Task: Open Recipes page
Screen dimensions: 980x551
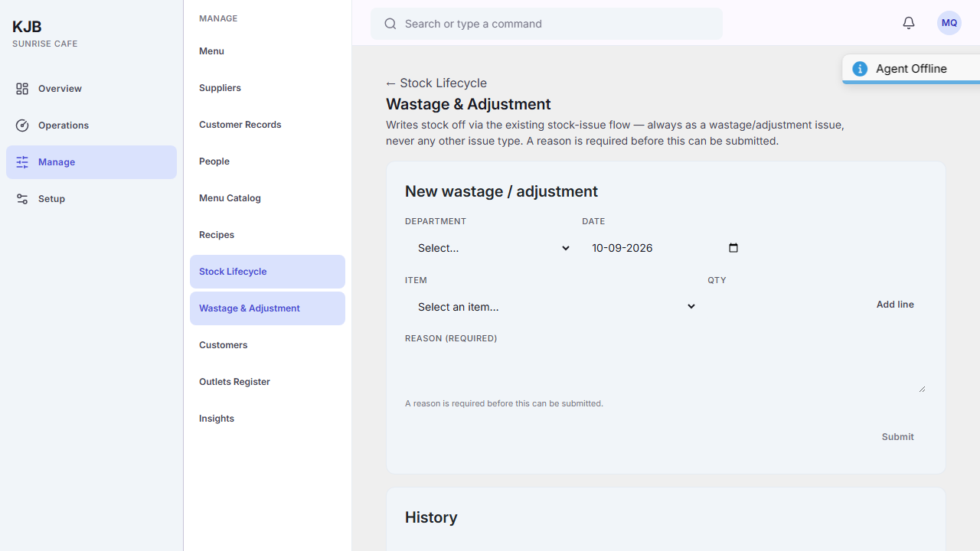Action: 267,235
